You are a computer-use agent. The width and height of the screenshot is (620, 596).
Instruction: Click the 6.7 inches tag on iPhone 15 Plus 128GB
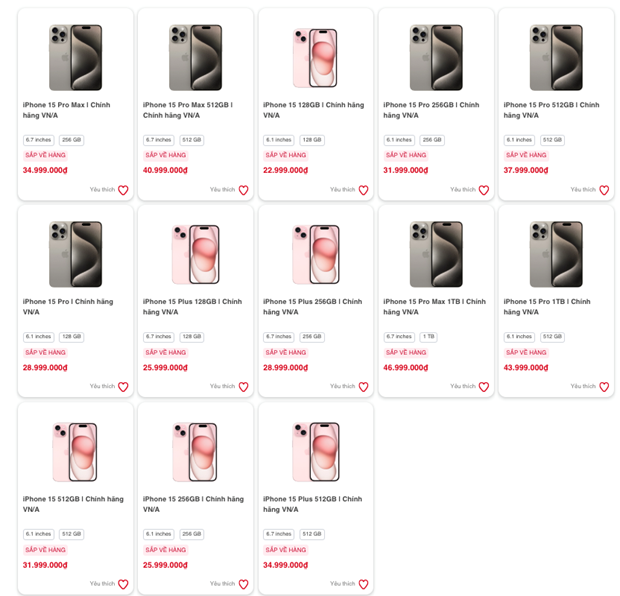click(x=158, y=337)
